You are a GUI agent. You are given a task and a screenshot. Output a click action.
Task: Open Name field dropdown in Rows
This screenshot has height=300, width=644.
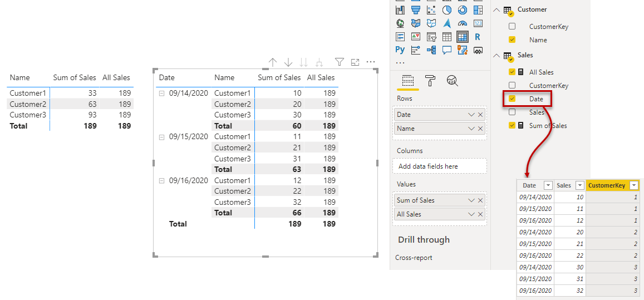tap(471, 129)
